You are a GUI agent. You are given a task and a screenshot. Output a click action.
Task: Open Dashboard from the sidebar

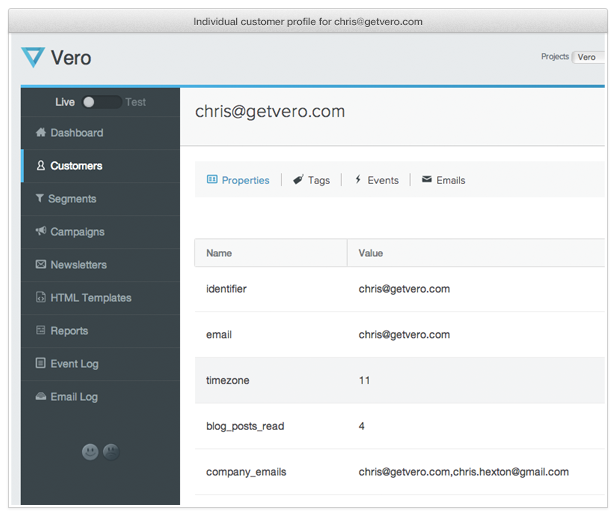[x=76, y=133]
